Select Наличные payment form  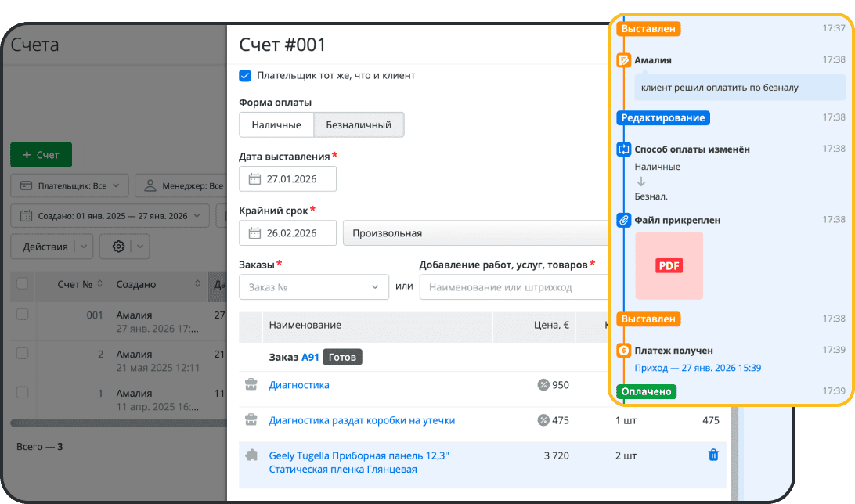[x=276, y=125]
